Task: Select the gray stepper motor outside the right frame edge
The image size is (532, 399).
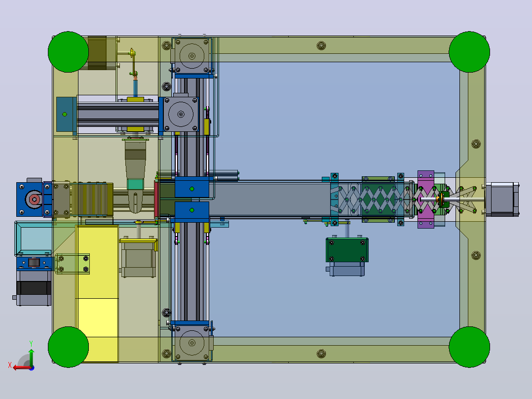Action: [502, 199]
